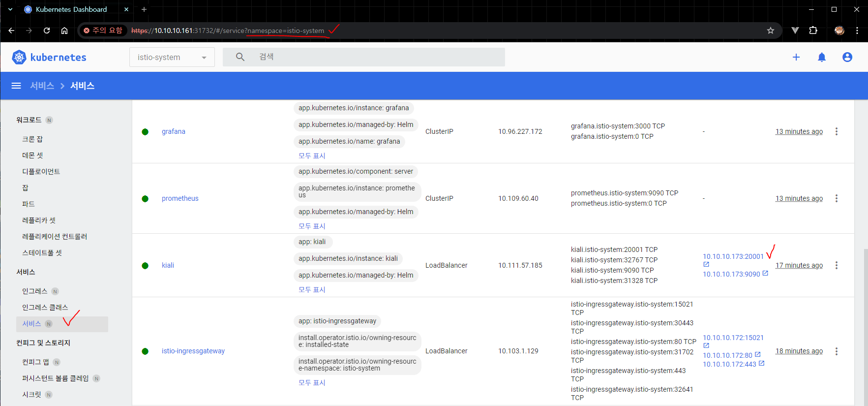Open 크론 잡 in the sidebar
The width and height of the screenshot is (868, 406).
32,139
